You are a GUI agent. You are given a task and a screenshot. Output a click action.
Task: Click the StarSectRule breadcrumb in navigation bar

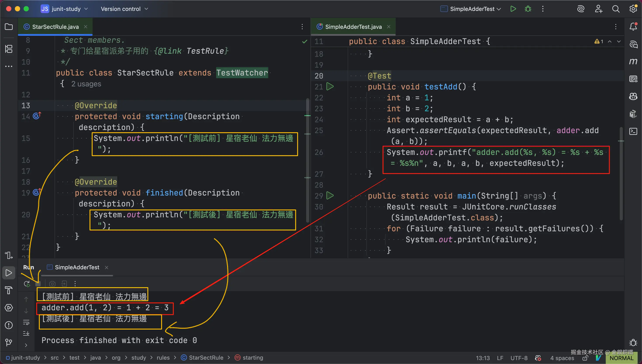[206, 358]
